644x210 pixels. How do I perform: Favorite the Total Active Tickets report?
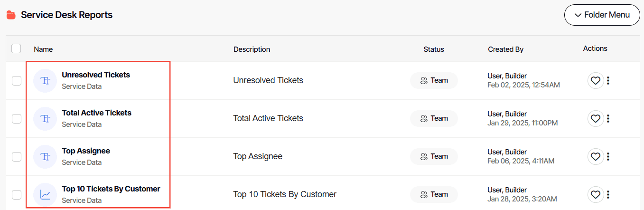[x=596, y=118]
